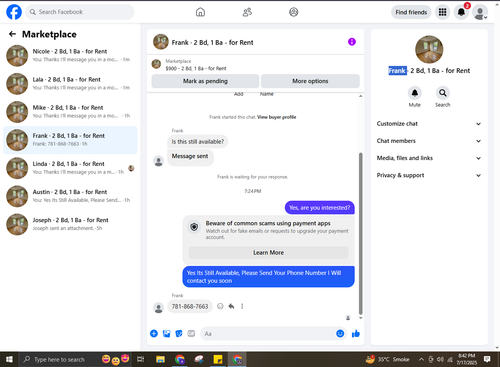The height and width of the screenshot is (367, 500).
Task: Click the chat scrollbar thumb
Action: tap(360, 233)
